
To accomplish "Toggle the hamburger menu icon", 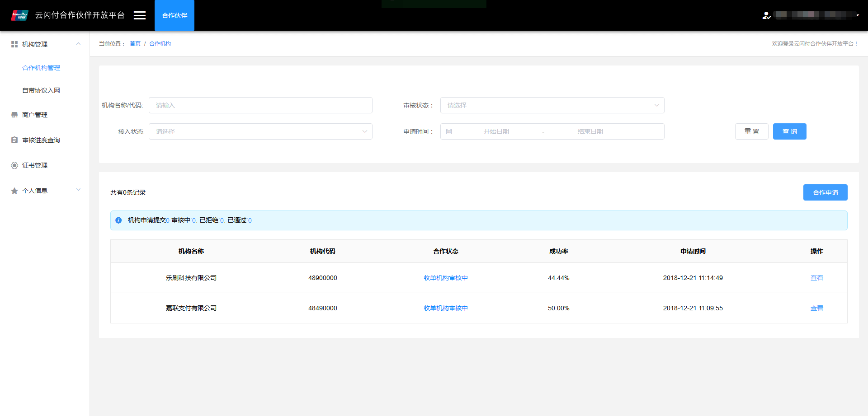I will point(140,15).
